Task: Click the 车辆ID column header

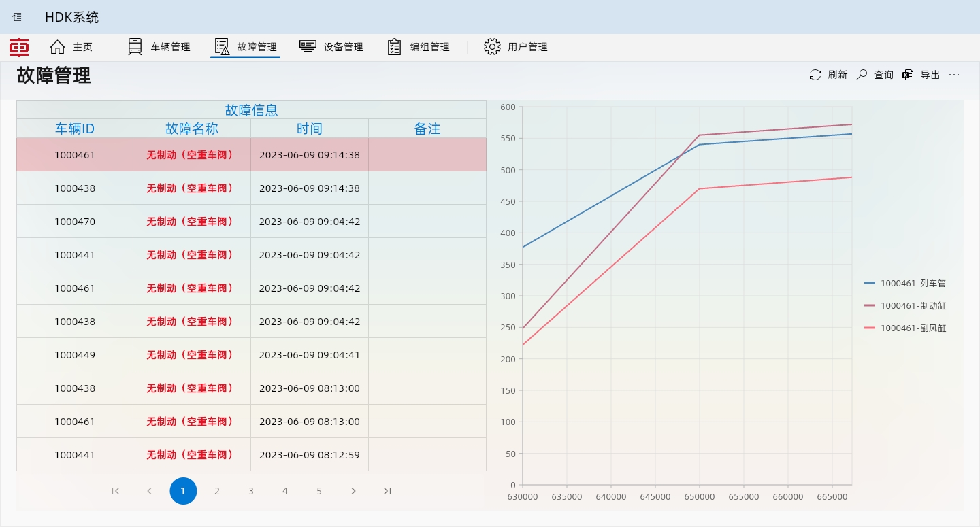Action: (x=75, y=129)
